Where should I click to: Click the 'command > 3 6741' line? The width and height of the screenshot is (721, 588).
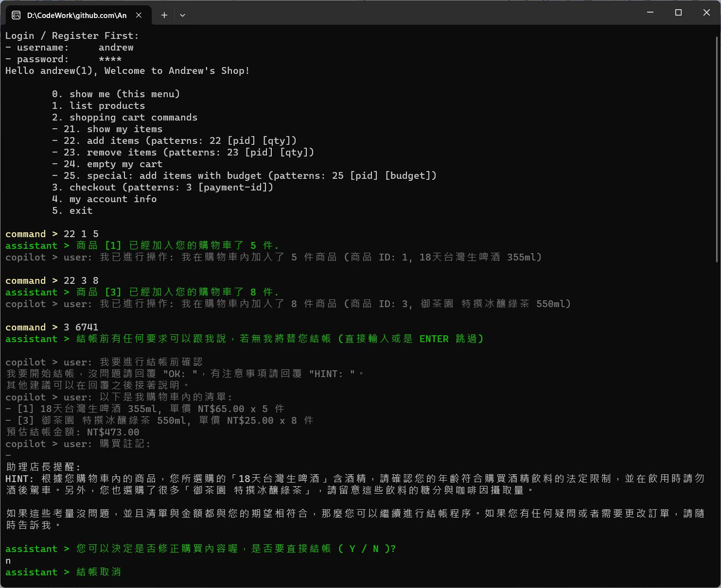tap(52, 328)
